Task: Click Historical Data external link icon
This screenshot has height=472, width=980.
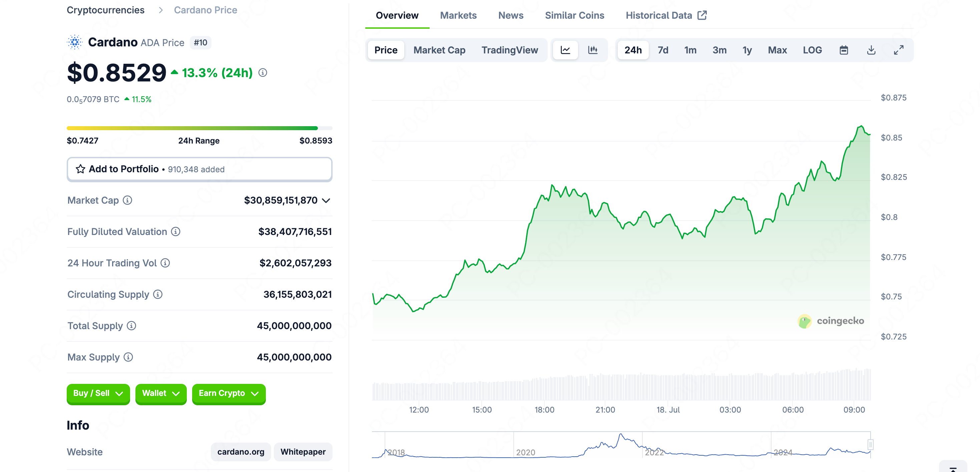Action: 702,15
